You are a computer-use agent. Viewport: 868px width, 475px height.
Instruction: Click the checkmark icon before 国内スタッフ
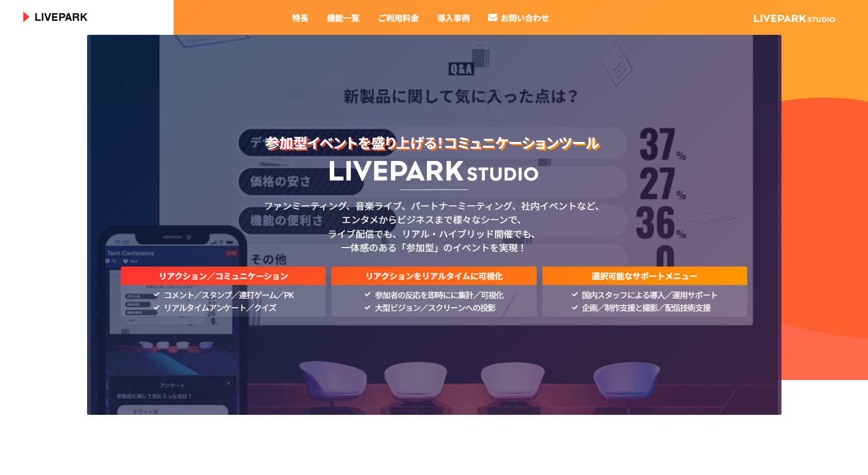point(575,294)
